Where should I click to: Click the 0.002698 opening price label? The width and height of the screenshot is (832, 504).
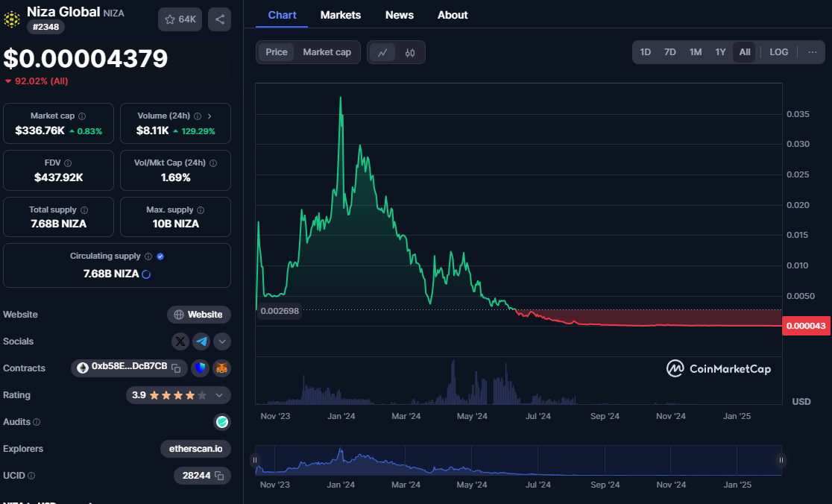coord(280,311)
